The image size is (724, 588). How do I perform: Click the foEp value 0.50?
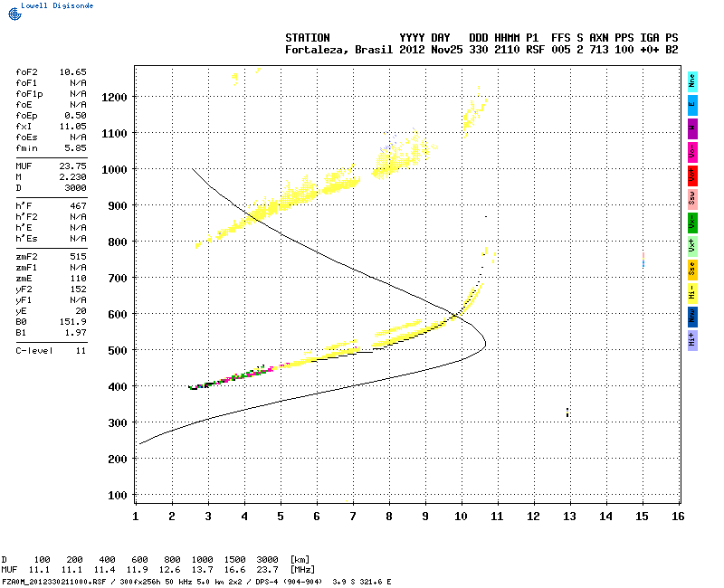(x=75, y=116)
